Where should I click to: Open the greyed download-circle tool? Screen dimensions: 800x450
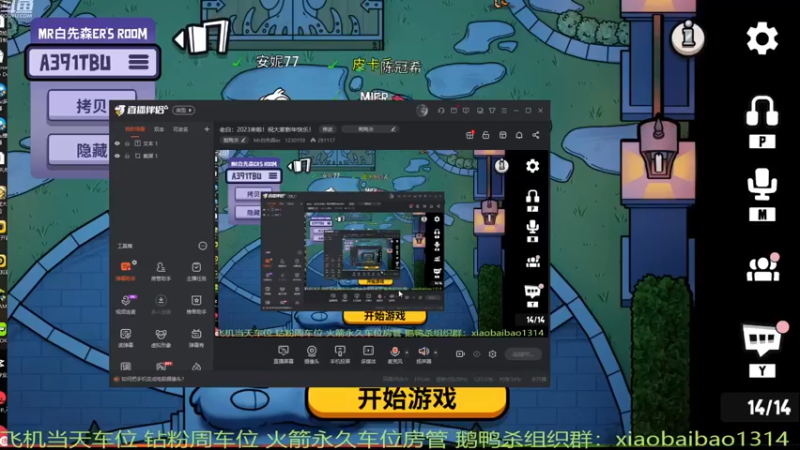(x=161, y=304)
